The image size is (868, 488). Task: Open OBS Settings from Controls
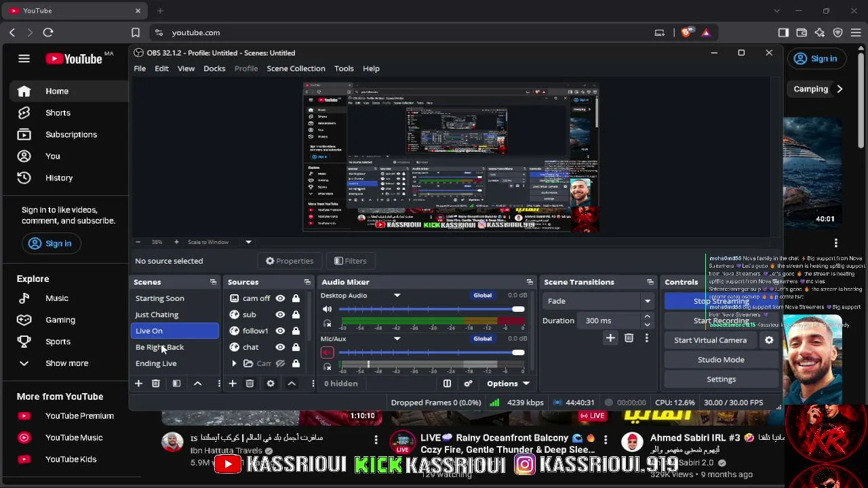[x=721, y=380]
